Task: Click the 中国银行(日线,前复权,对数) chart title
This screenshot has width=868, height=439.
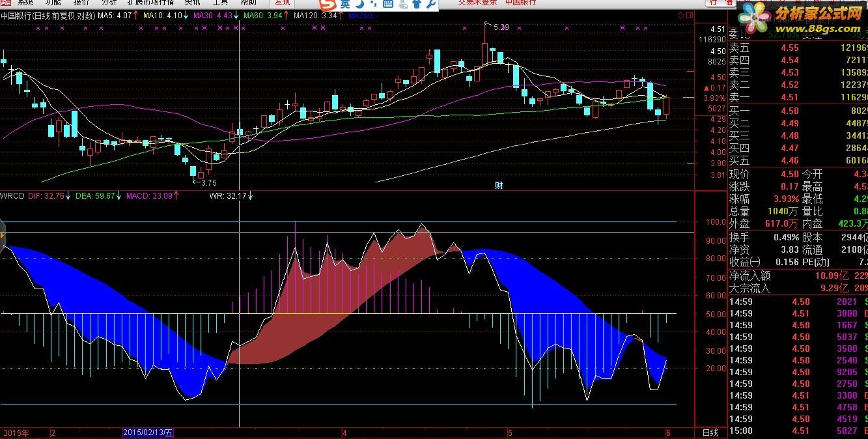Action: [48, 15]
